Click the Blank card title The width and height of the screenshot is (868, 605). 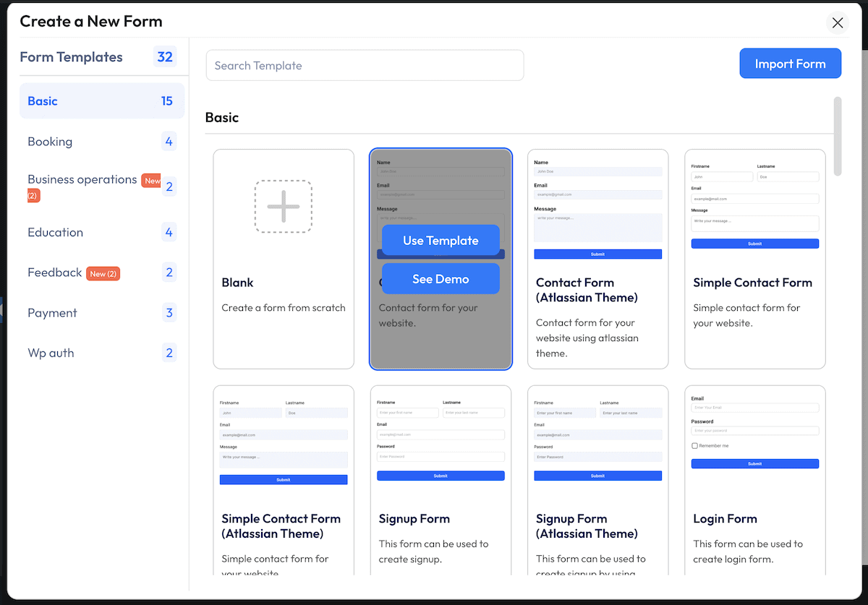click(x=237, y=283)
